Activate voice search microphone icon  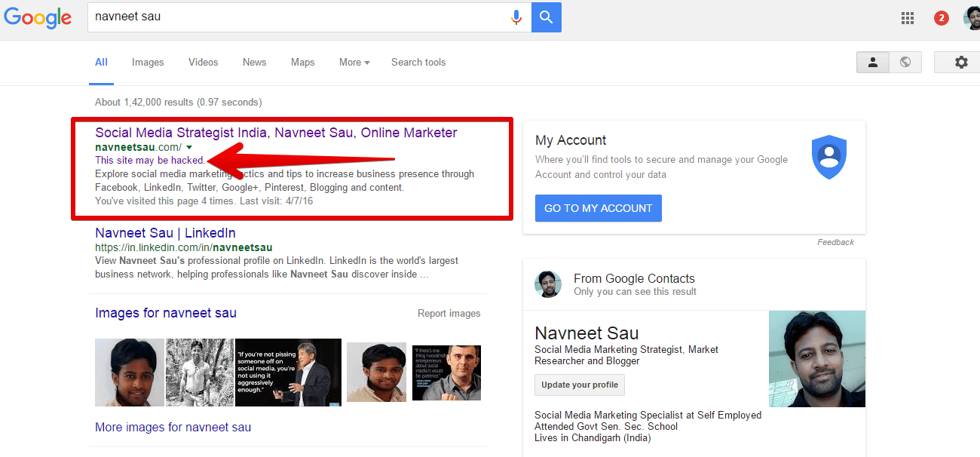click(516, 17)
